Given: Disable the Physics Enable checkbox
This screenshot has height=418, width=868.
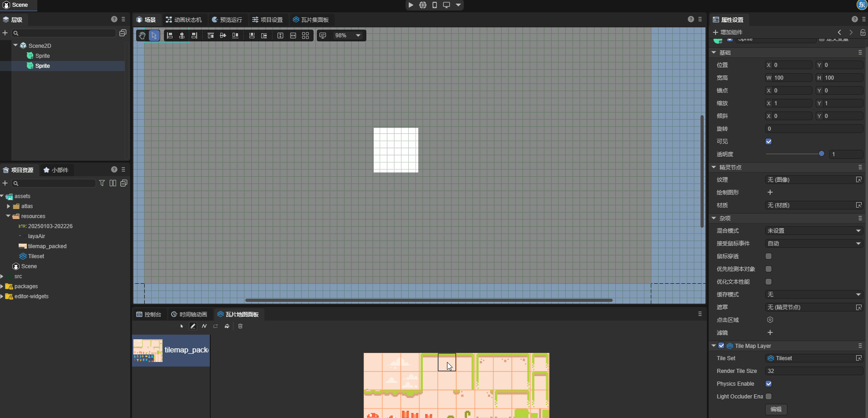Looking at the screenshot, I should click(769, 384).
